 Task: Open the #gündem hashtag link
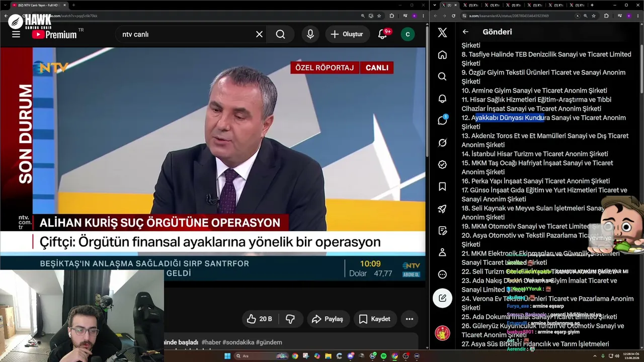(269, 342)
